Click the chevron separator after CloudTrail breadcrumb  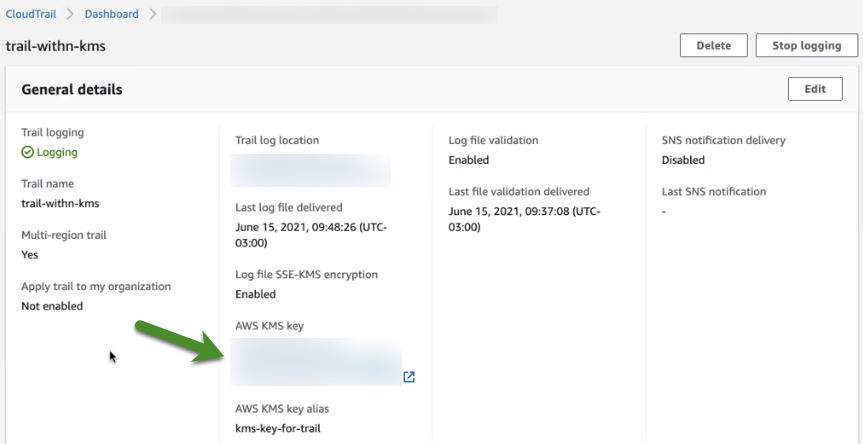click(x=70, y=14)
